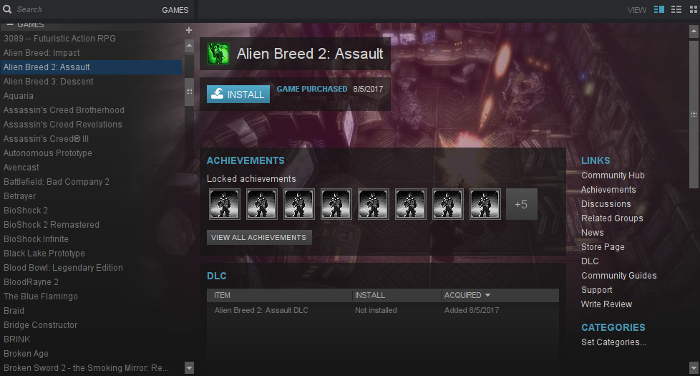Open Set Categories link
The height and width of the screenshot is (376, 700).
coord(613,342)
